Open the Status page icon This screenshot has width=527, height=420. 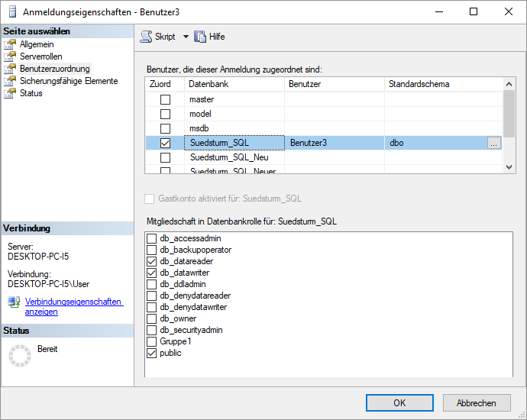(10, 93)
